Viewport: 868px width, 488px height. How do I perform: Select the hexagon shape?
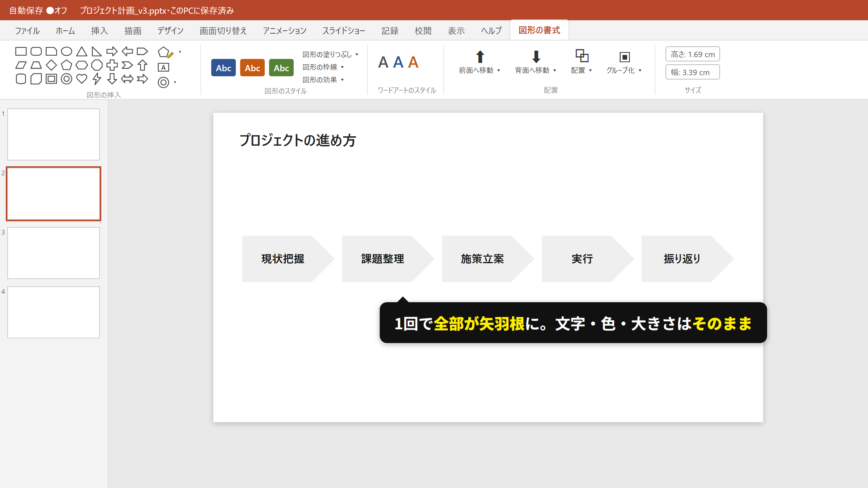(82, 65)
